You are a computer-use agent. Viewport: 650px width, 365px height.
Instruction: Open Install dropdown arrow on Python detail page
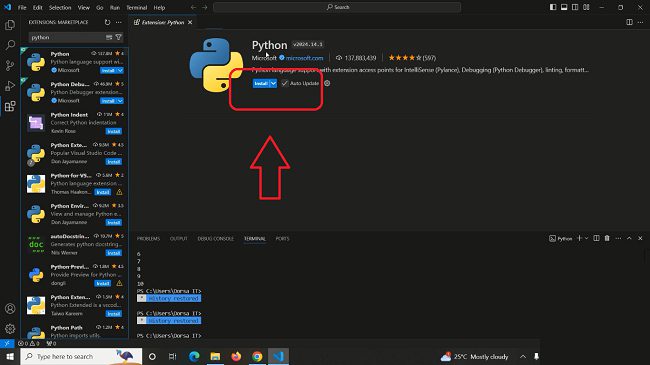273,83
